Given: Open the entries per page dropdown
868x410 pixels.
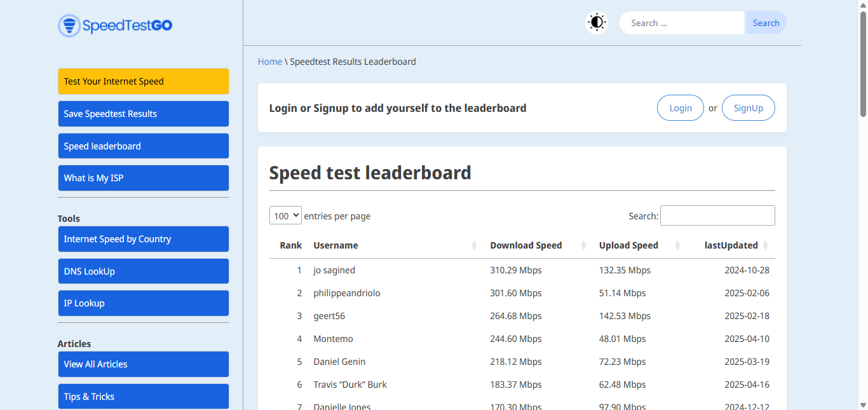Looking at the screenshot, I should click(x=285, y=216).
